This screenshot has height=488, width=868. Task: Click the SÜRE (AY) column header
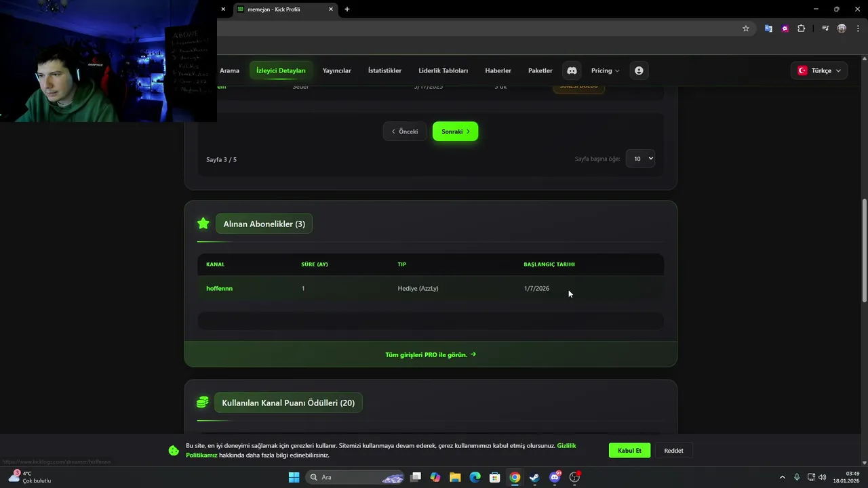[x=315, y=264]
